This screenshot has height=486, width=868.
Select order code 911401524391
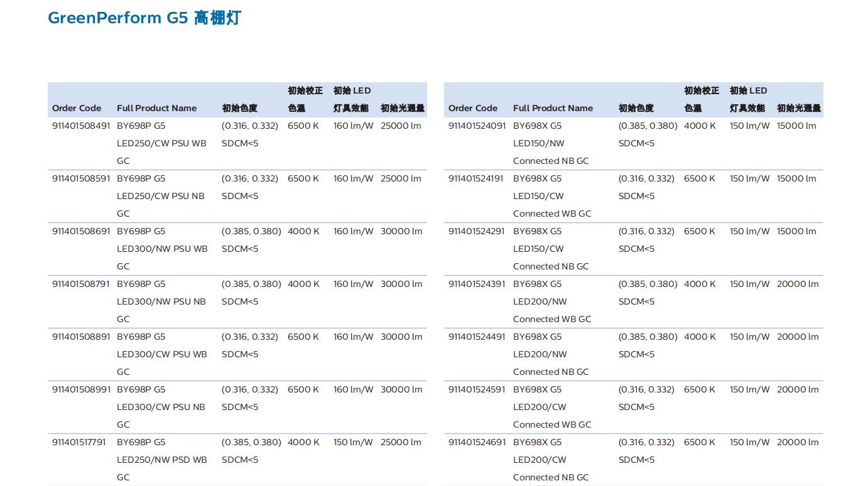point(477,284)
